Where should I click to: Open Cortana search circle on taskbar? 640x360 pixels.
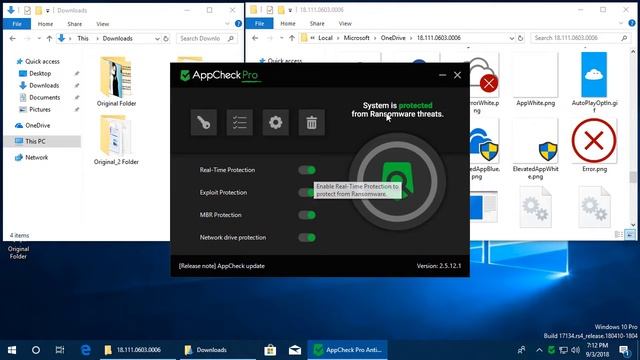pyautogui.click(x=36, y=350)
